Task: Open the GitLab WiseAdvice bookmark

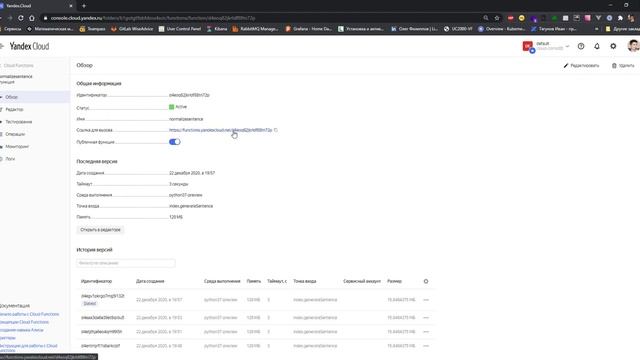Action: 132,29
